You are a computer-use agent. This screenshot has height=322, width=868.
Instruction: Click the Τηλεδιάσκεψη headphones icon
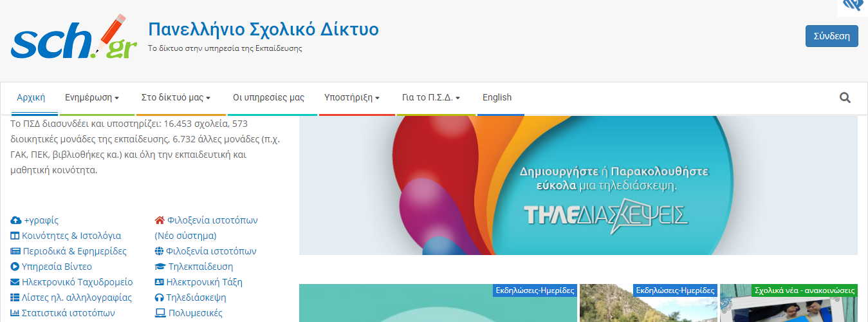pyautogui.click(x=160, y=298)
